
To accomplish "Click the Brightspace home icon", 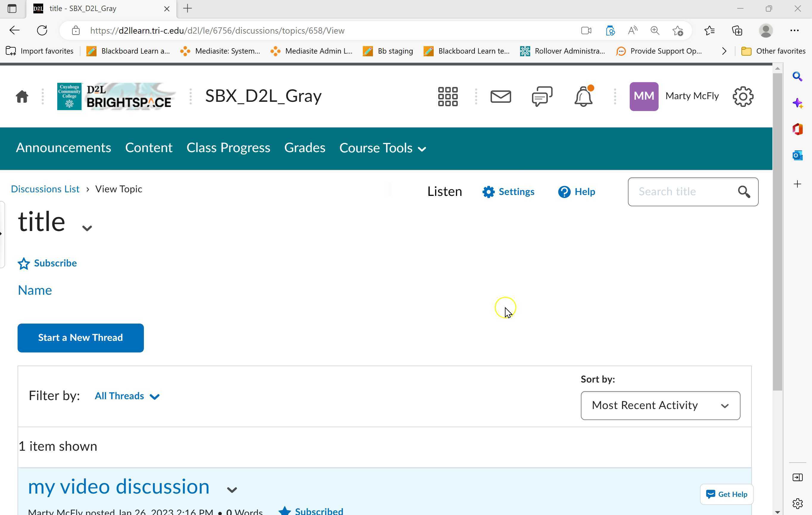I will coord(21,96).
